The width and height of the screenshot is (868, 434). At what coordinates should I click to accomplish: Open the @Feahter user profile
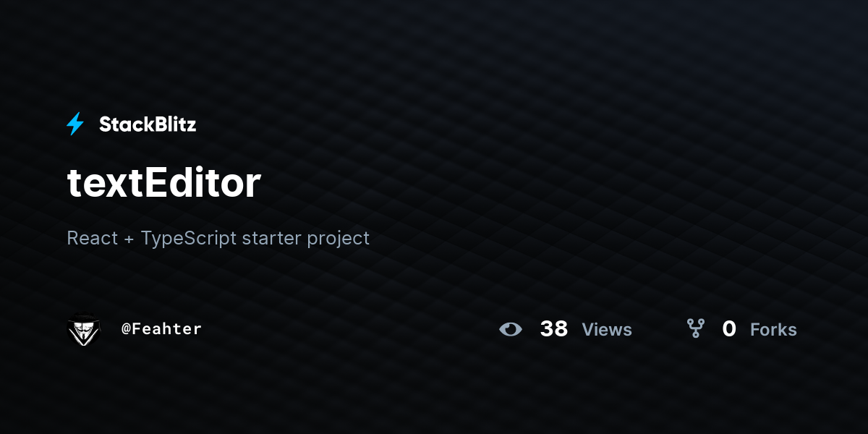(x=161, y=328)
